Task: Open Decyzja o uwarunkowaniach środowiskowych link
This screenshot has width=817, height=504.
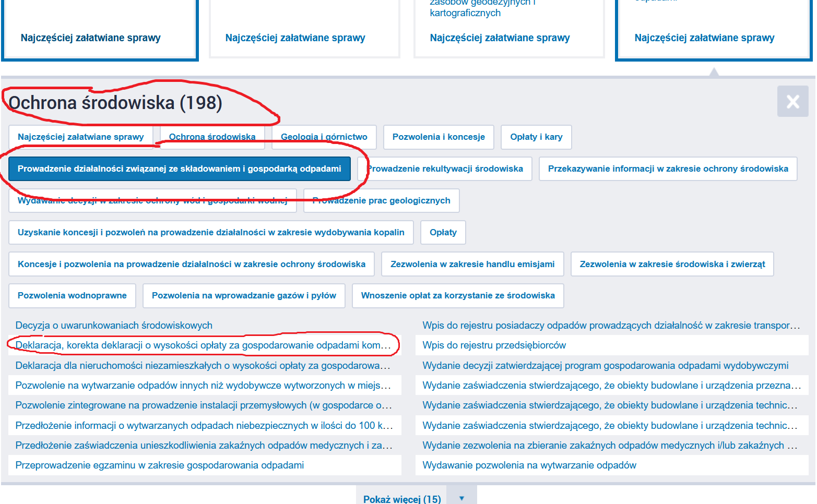Action: [114, 326]
